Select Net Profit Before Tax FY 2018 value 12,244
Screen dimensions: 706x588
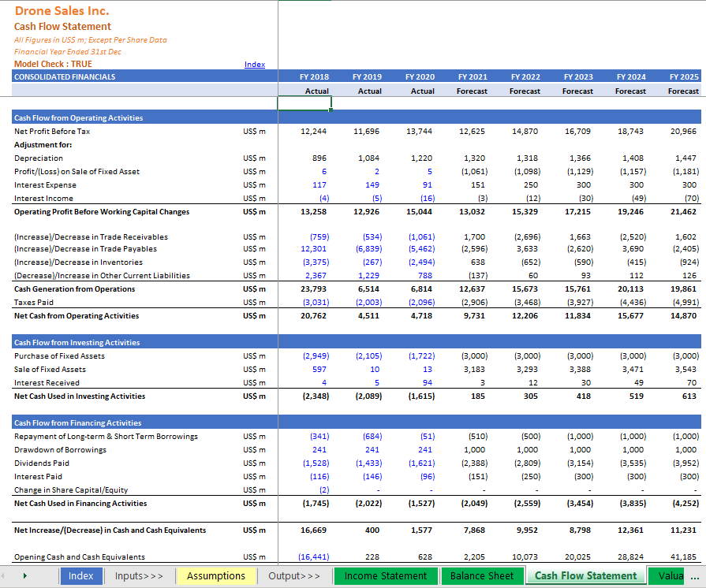point(313,132)
